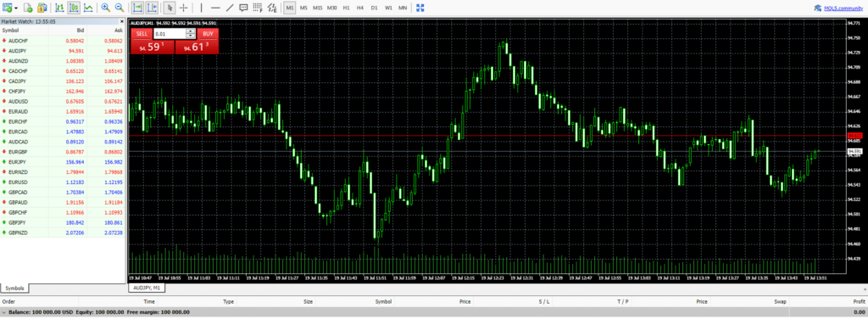Select the bar chart display icon
868x319 pixels.
tap(60, 8)
